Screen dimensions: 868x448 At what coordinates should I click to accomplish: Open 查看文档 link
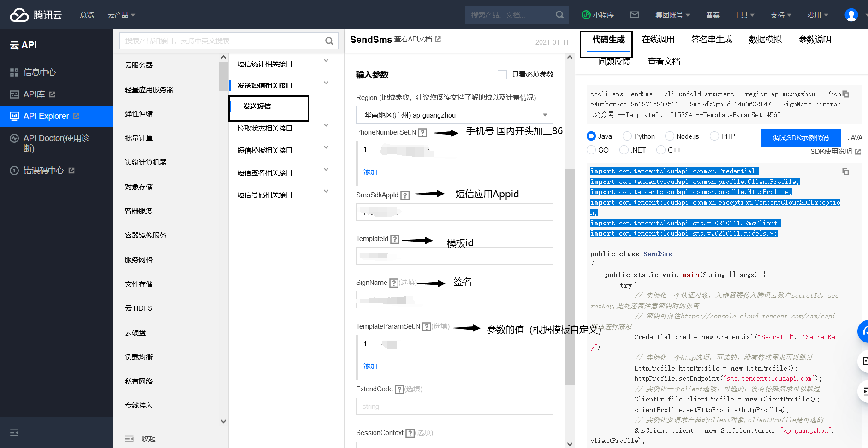[664, 62]
